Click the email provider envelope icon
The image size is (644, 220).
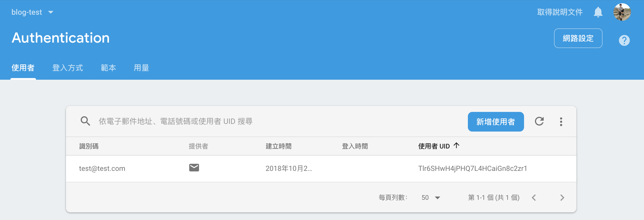point(194,168)
